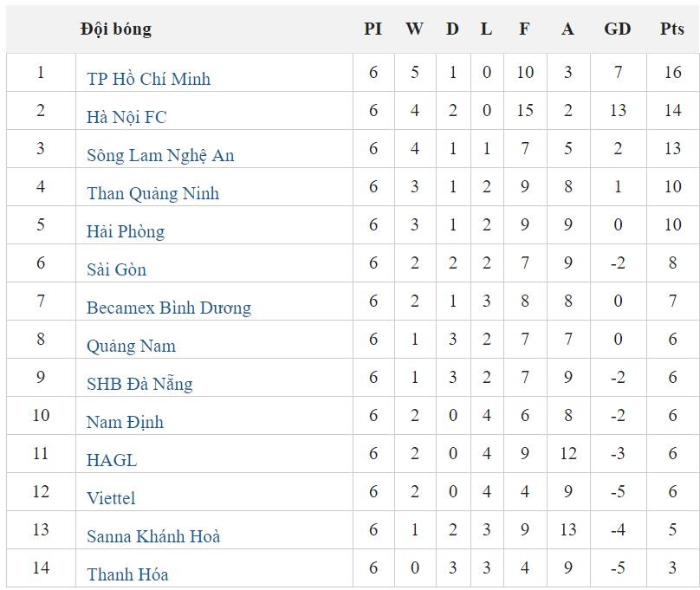The width and height of the screenshot is (700, 590).
Task: Click the Pl column header
Action: tap(373, 29)
